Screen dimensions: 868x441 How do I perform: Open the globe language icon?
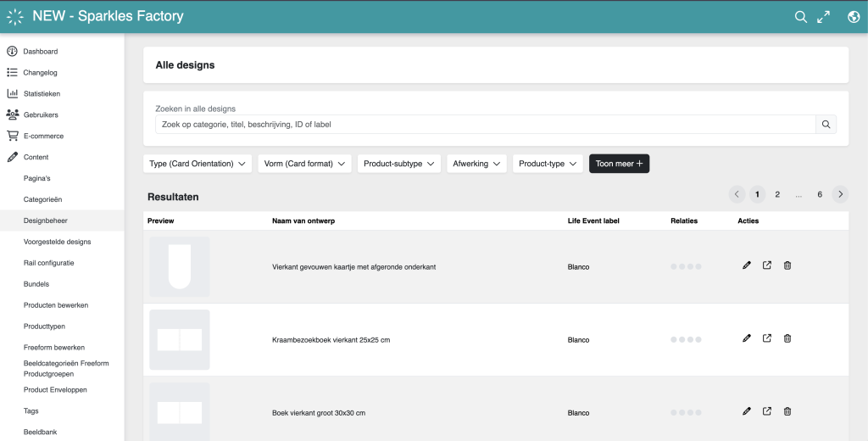pos(854,17)
